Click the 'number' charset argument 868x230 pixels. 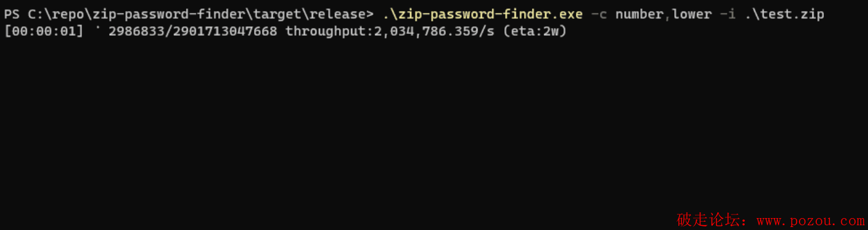pos(639,14)
